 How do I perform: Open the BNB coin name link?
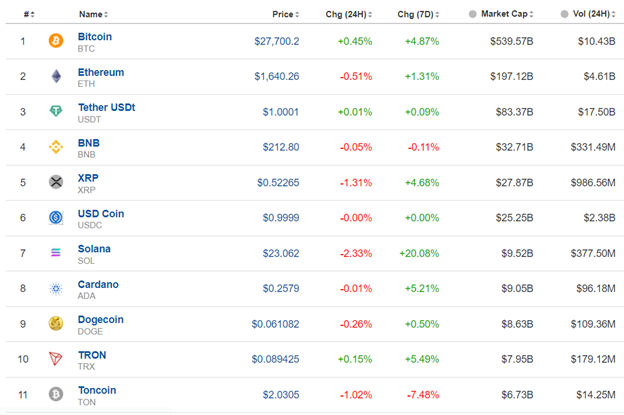pos(89,143)
